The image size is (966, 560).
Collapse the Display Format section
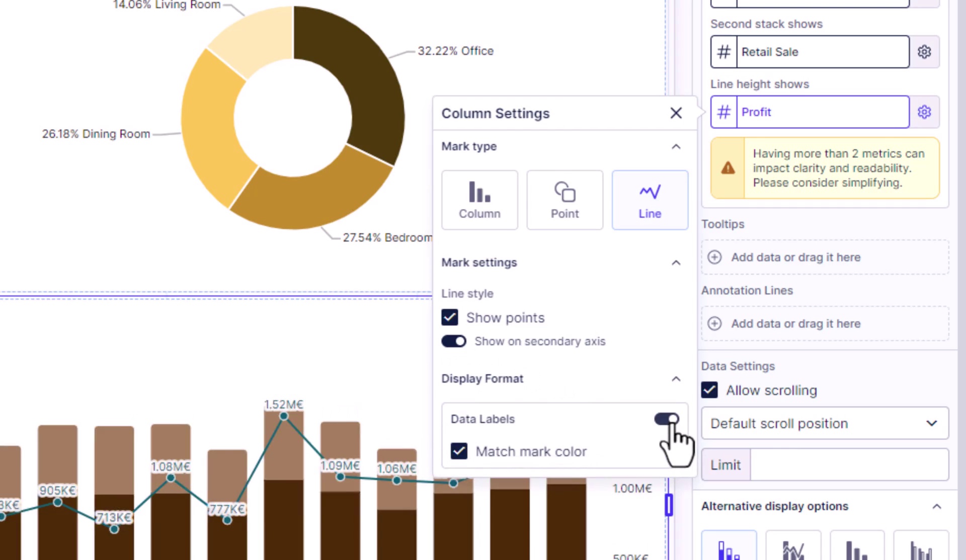point(676,379)
